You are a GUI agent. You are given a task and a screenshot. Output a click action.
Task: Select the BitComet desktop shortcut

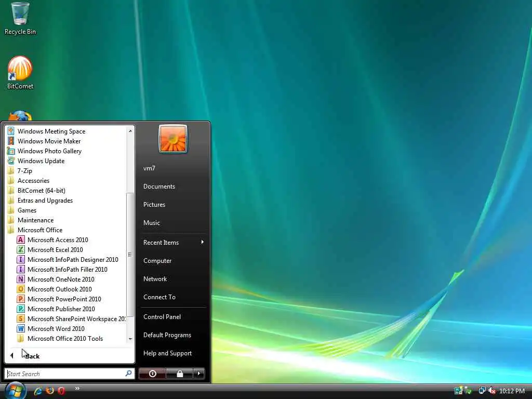[20, 73]
